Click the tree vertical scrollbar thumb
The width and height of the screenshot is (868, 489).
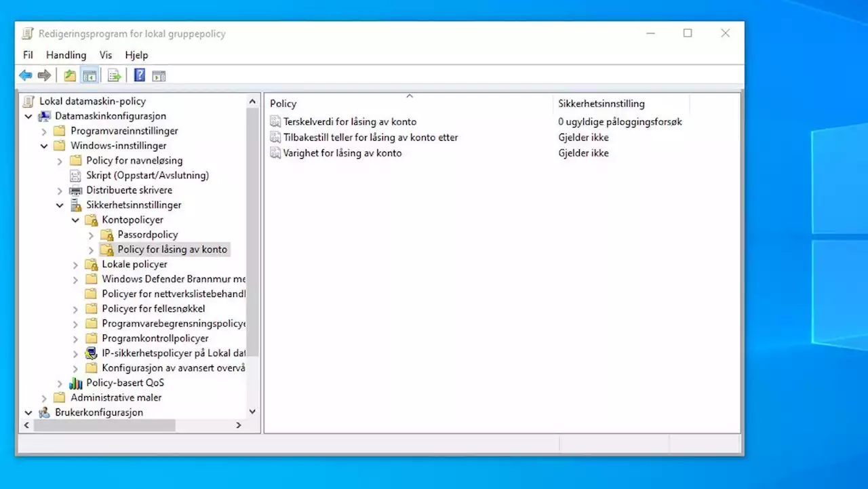[x=253, y=233]
